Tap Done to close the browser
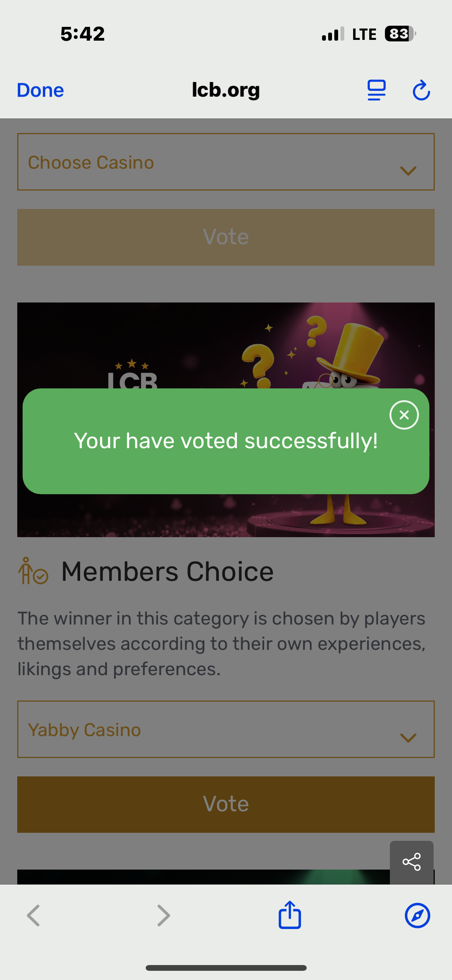 40,90
